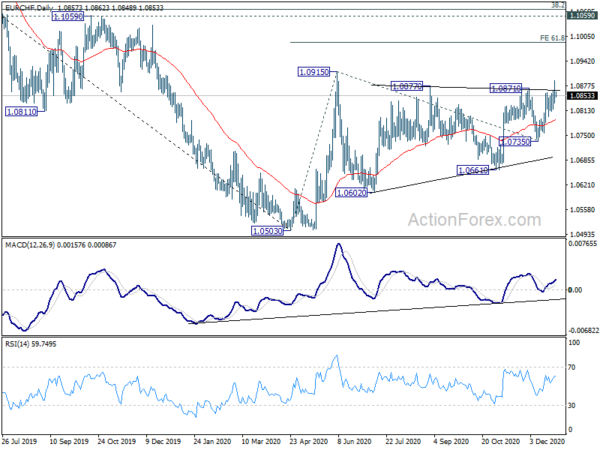Select the RSI 100 scale label
This screenshot has width=600, height=450.
(574, 342)
